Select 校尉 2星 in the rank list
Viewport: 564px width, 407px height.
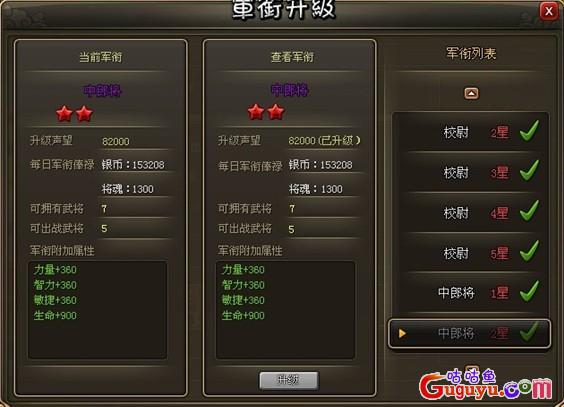(x=471, y=132)
